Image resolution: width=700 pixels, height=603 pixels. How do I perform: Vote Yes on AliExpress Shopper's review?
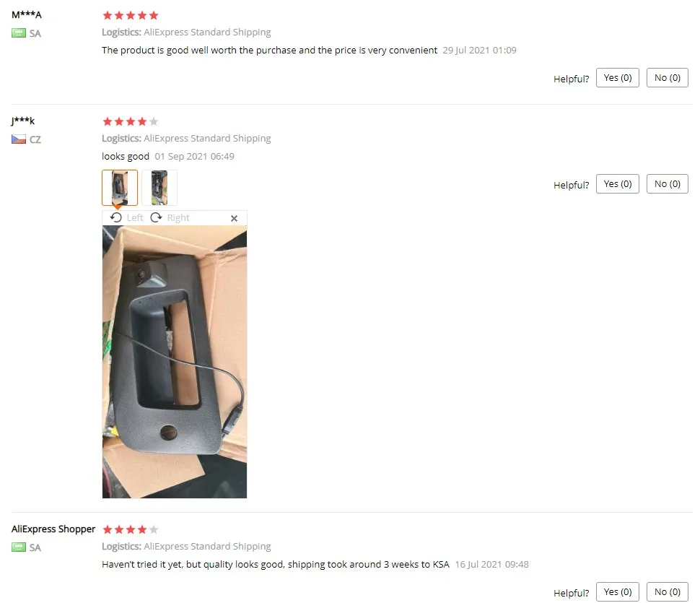point(618,592)
